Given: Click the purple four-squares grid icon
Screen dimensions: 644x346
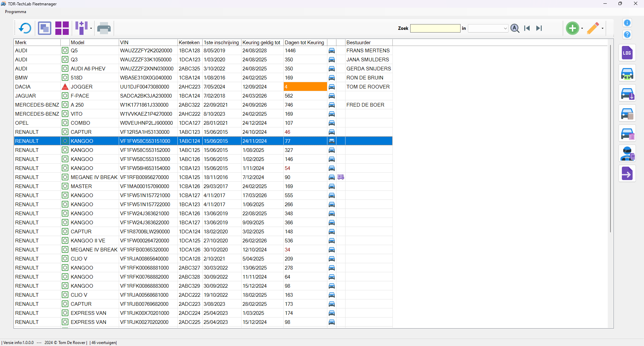Looking at the screenshot, I should point(62,28).
